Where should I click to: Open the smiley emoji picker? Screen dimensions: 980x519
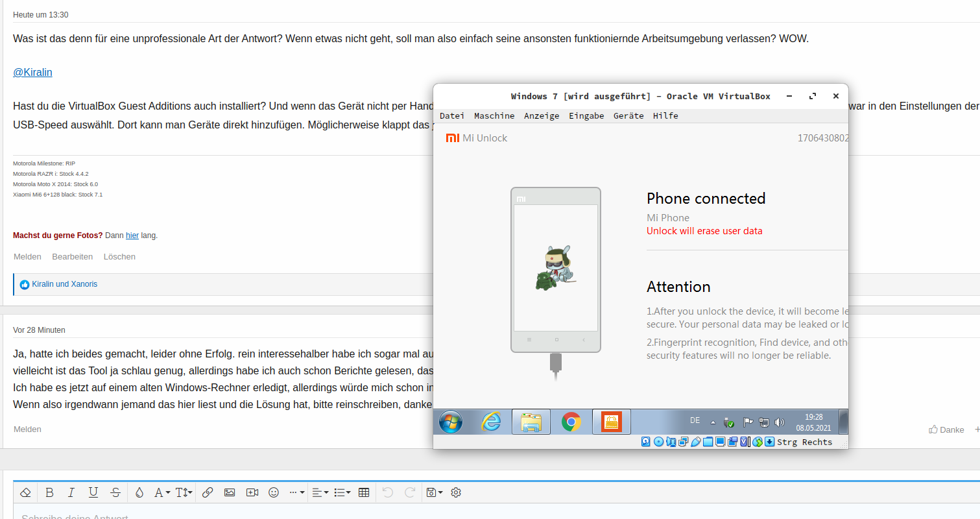point(274,492)
